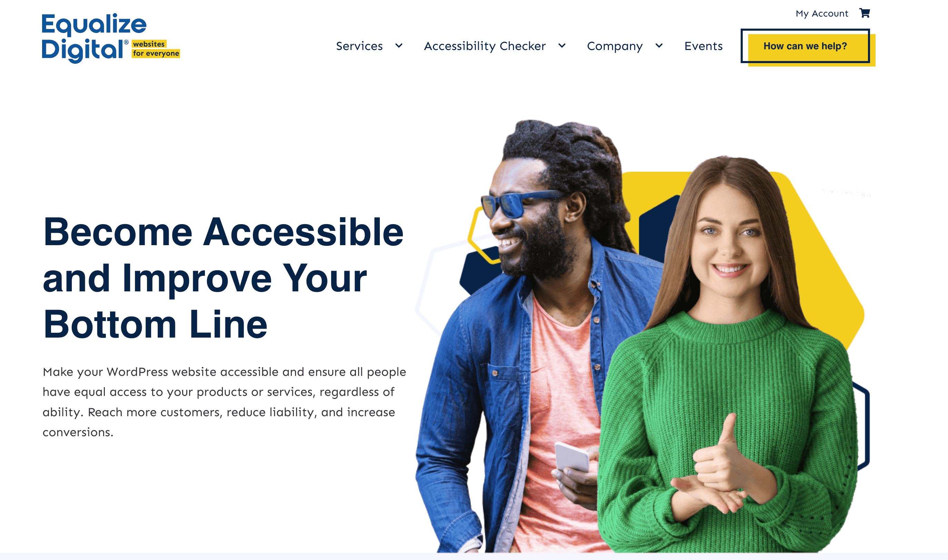Image resolution: width=948 pixels, height=560 pixels.
Task: Click the yellow 'websites for everyone' tagline badge
Action: pos(156,49)
